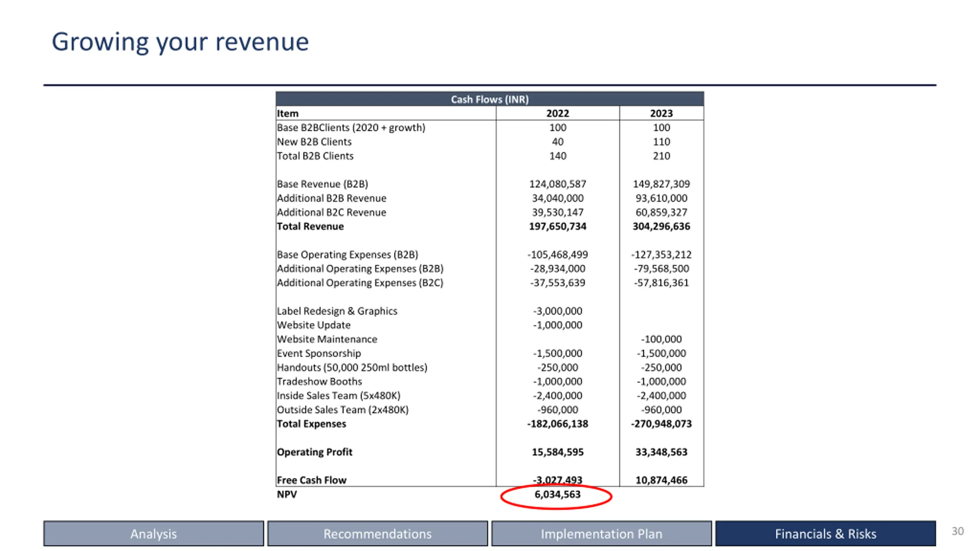Click the 2022 Total Revenue value 197,650,734
Image resolution: width=980 pixels, height=551 pixels.
[557, 226]
